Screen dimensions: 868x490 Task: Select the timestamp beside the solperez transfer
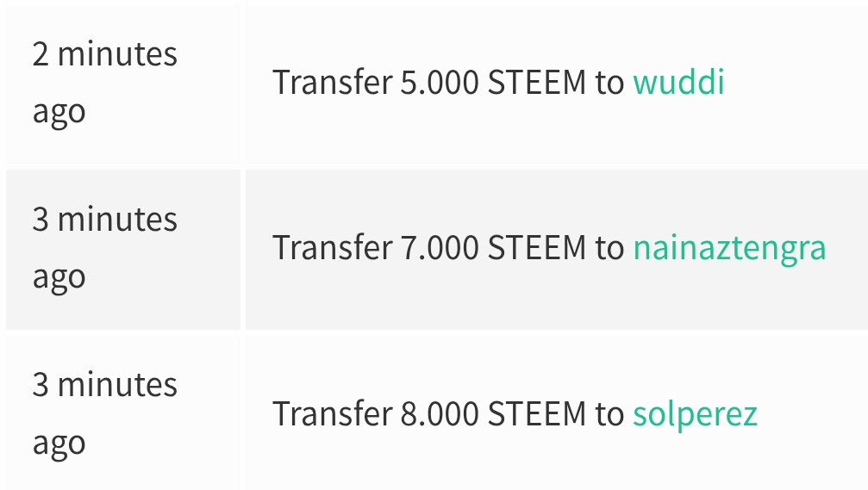click(x=104, y=413)
